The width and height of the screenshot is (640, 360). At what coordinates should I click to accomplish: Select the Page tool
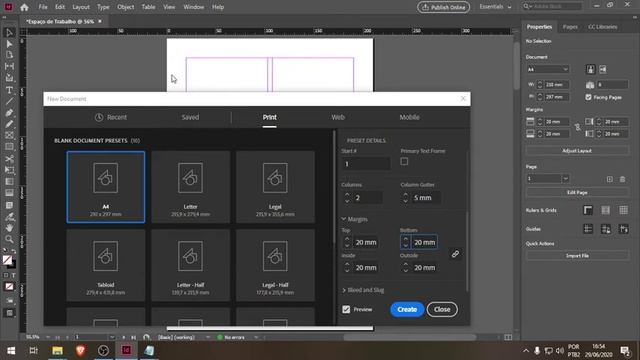coord(9,55)
